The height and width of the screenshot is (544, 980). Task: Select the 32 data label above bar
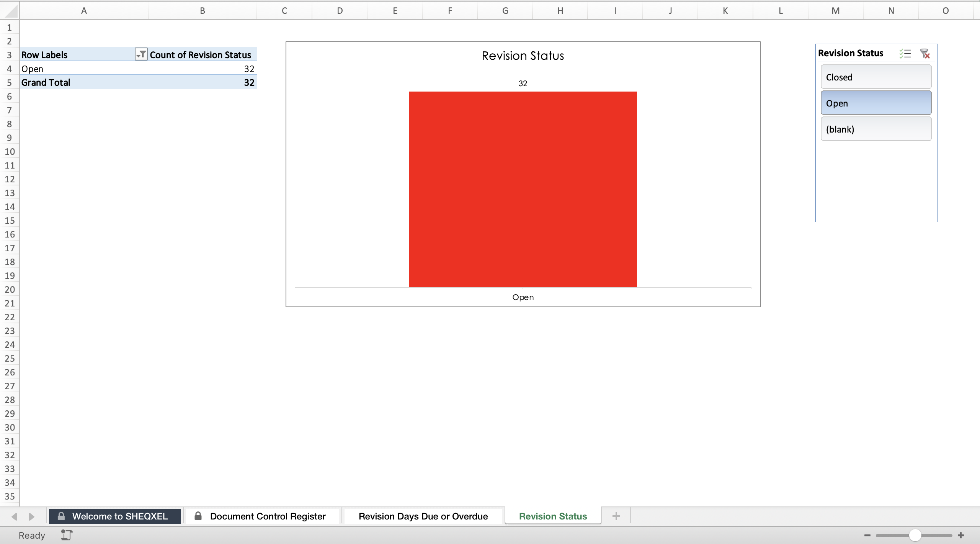click(x=523, y=84)
